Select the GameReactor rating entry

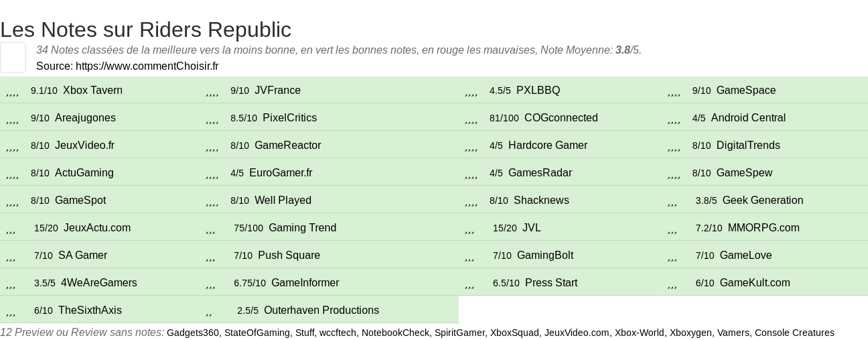click(287, 146)
